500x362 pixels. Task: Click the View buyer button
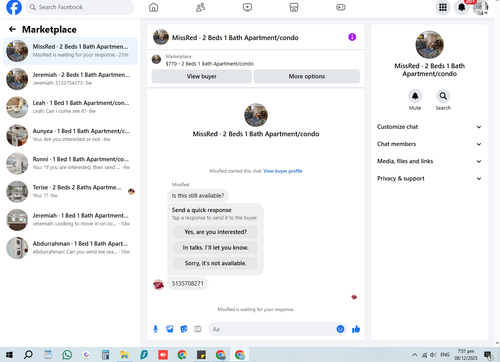[202, 76]
